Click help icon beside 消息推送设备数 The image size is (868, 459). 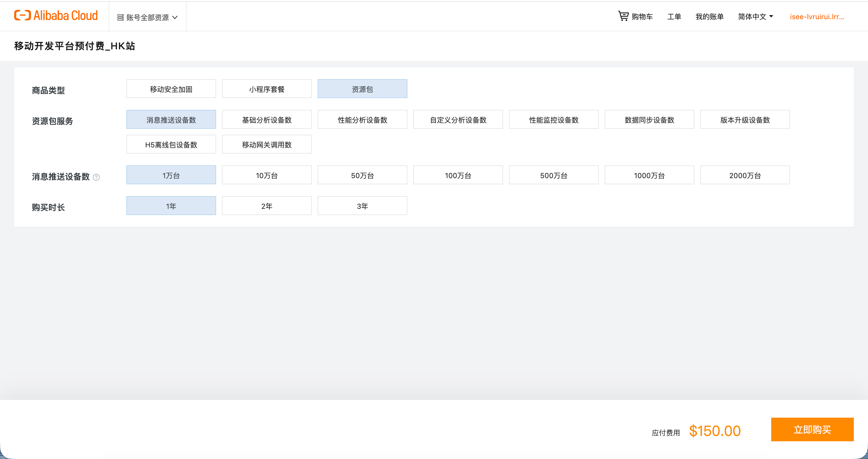click(x=96, y=177)
